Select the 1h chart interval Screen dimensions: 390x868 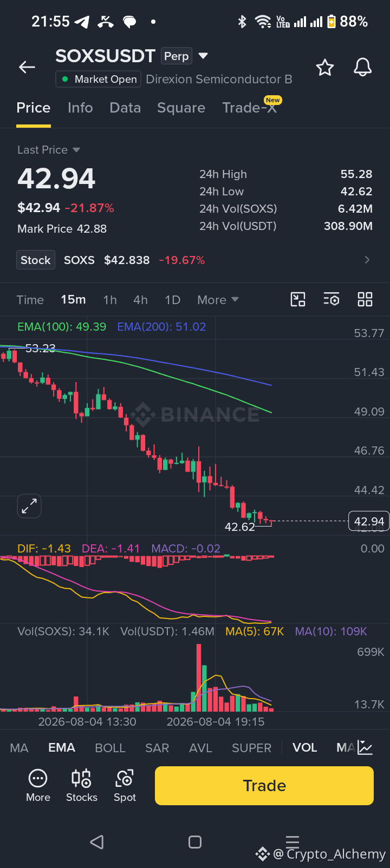(x=110, y=300)
